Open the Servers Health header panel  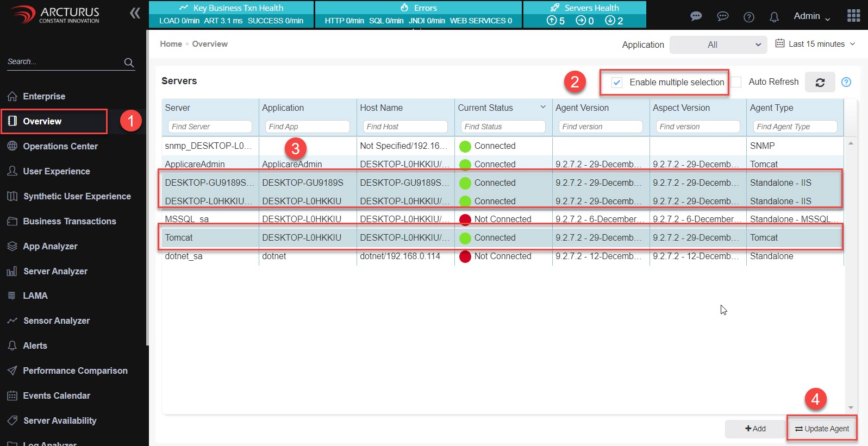(x=585, y=14)
